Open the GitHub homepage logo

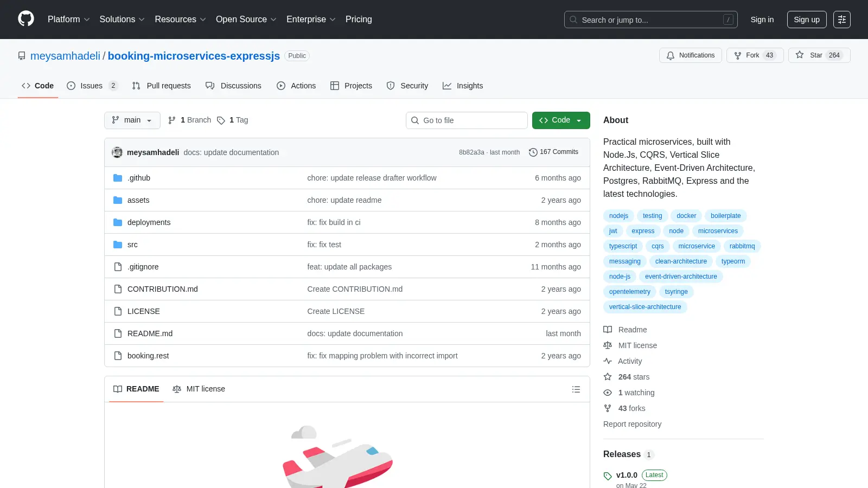pyautogui.click(x=26, y=19)
